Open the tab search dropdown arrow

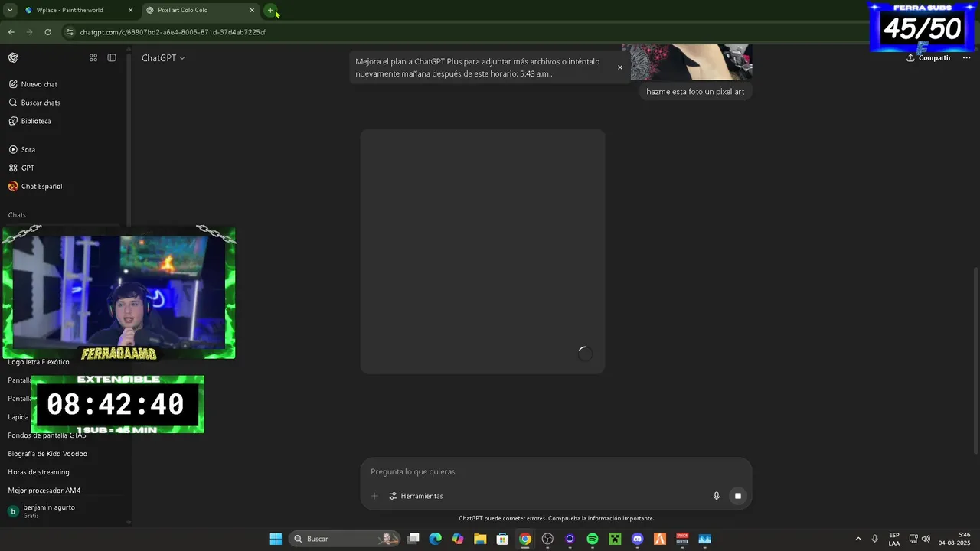(10, 10)
